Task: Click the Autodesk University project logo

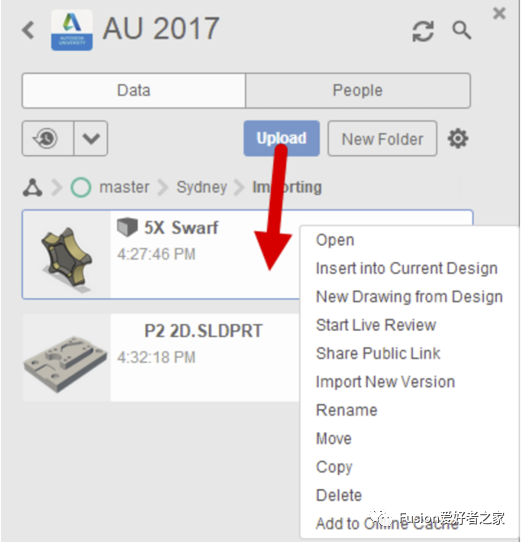Action: [x=72, y=30]
